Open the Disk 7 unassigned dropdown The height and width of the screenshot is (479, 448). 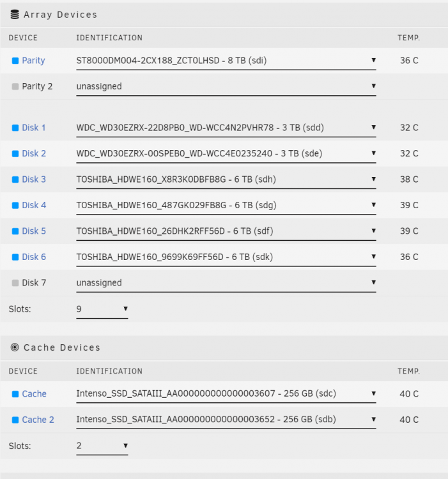click(x=226, y=284)
